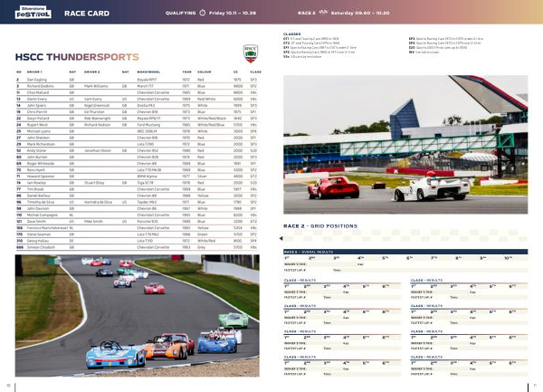Click the qualifying stopwatch icon

point(203,13)
